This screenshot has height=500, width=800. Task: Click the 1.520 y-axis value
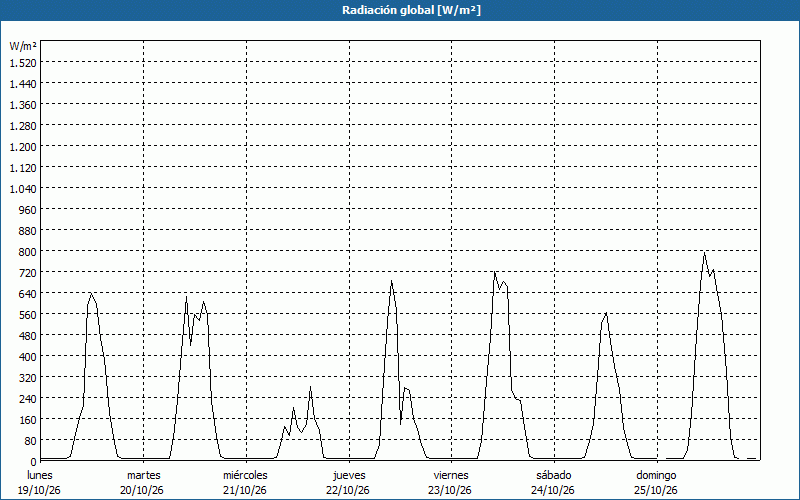[x=22, y=62]
